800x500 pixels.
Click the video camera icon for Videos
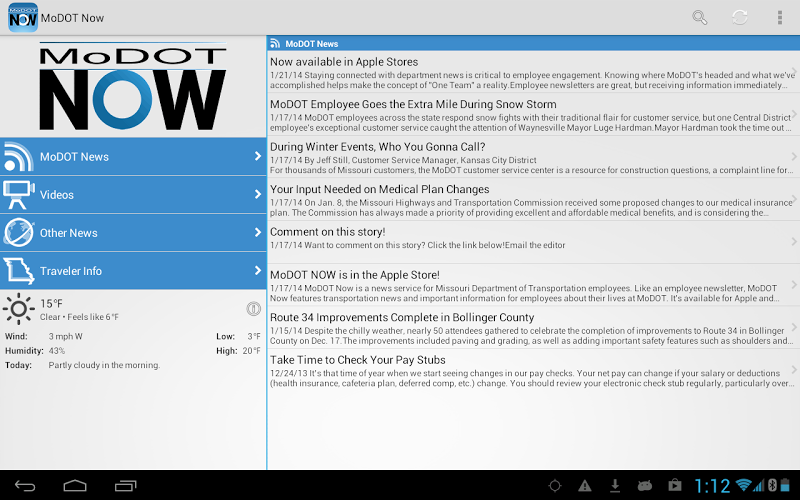coord(18,194)
